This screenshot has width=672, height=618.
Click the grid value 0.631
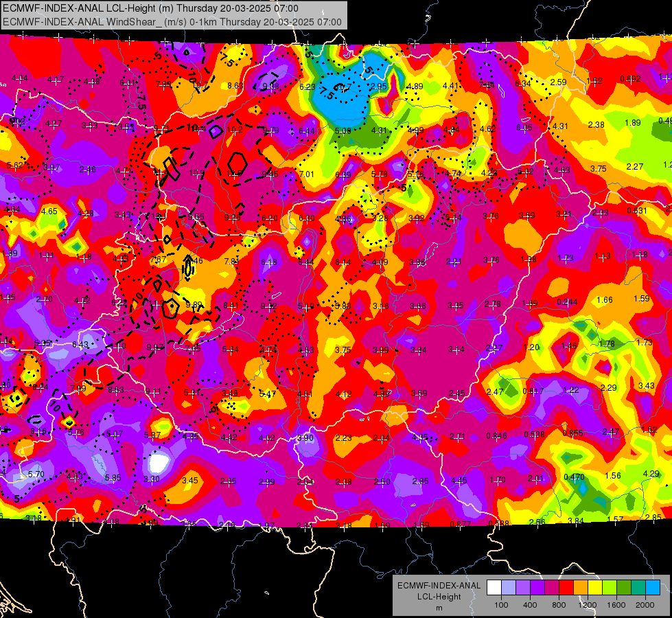coord(637,211)
